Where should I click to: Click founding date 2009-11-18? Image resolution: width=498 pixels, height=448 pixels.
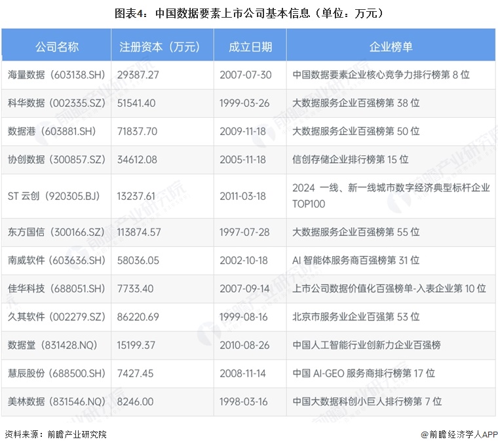click(242, 132)
